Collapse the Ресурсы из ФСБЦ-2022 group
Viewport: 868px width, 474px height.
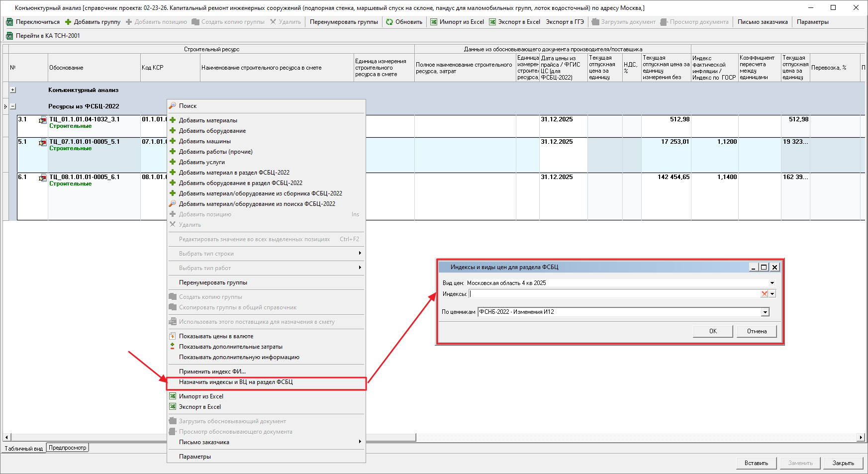13,106
